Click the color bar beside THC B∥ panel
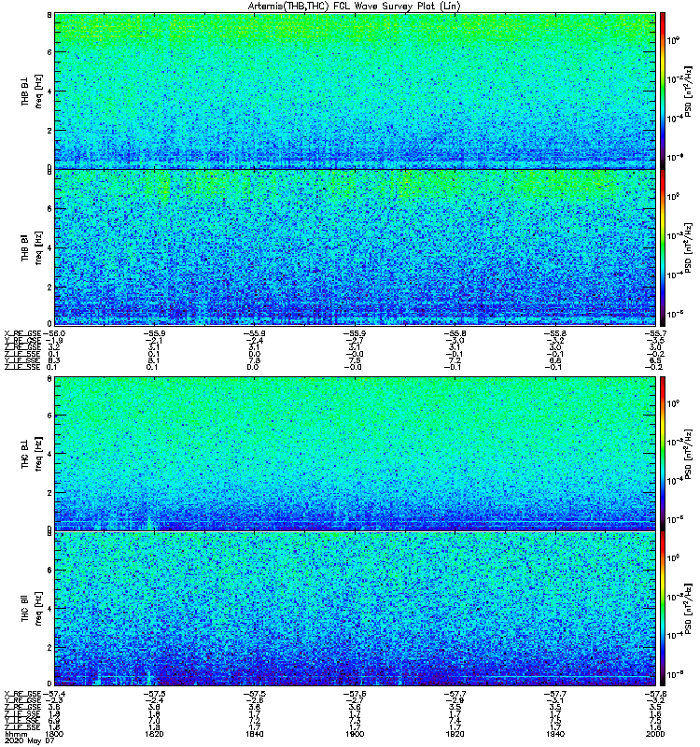Image resolution: width=700 pixels, height=747 pixels. coord(663,609)
